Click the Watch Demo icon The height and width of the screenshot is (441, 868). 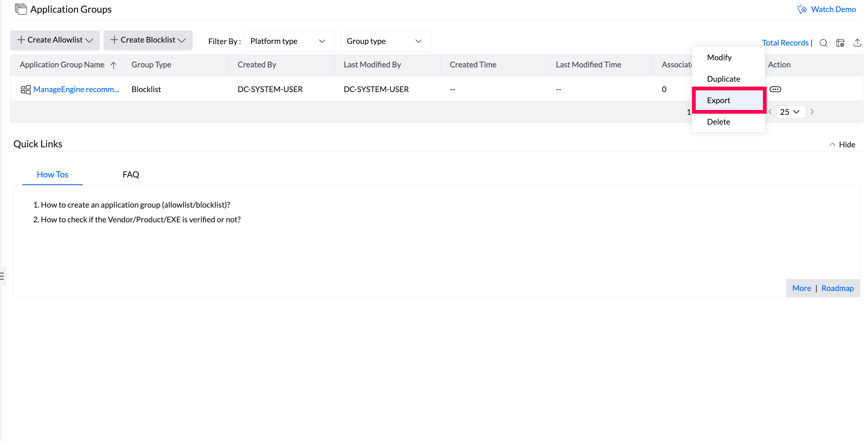[x=802, y=9]
